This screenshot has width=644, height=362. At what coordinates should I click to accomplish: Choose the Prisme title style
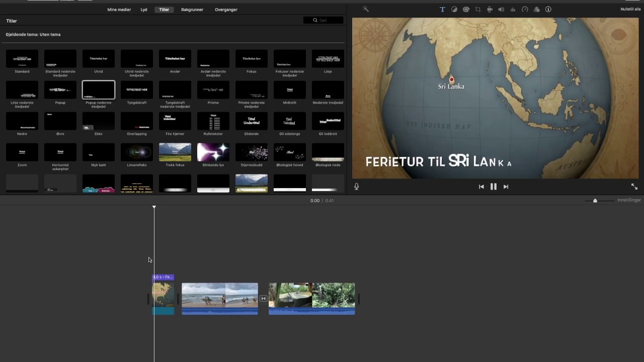click(213, 90)
